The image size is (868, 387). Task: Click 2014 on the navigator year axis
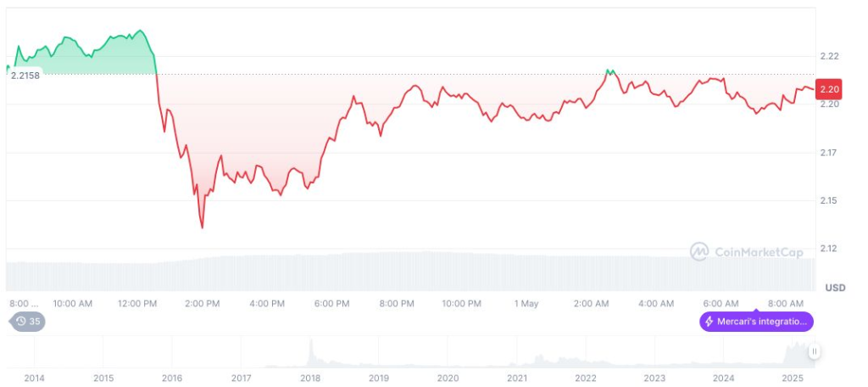click(x=34, y=379)
